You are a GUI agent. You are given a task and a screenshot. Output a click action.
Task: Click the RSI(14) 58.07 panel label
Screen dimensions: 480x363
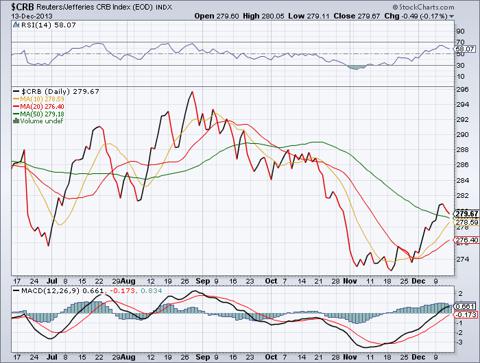coord(48,25)
